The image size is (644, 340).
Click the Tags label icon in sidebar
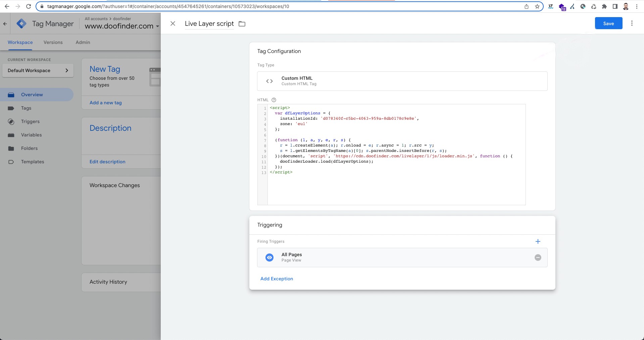click(11, 108)
